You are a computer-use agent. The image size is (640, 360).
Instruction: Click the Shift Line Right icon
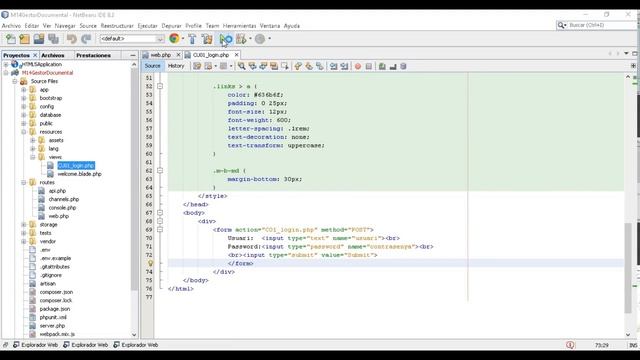coord(344,66)
